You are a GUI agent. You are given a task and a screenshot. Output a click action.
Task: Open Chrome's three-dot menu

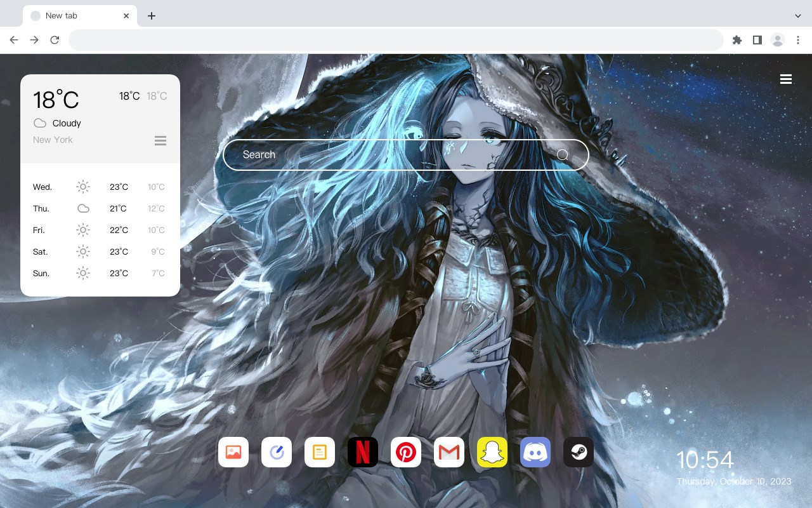click(798, 40)
